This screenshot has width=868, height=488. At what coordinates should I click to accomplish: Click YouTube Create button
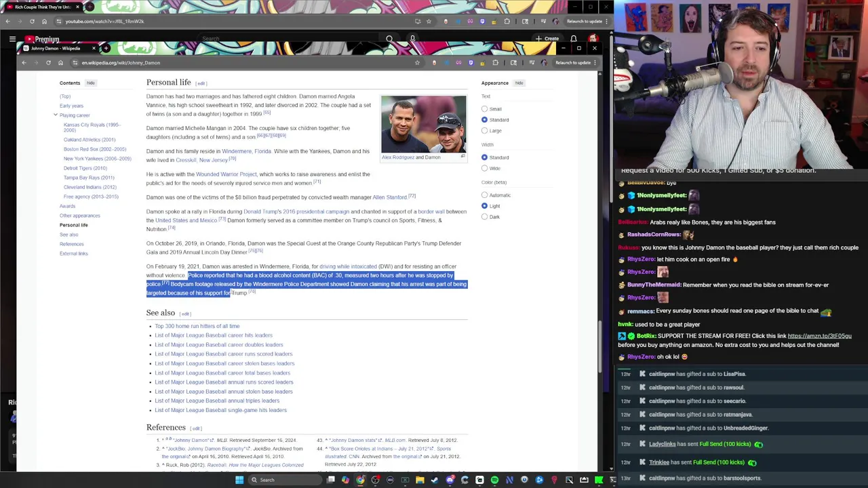(547, 39)
